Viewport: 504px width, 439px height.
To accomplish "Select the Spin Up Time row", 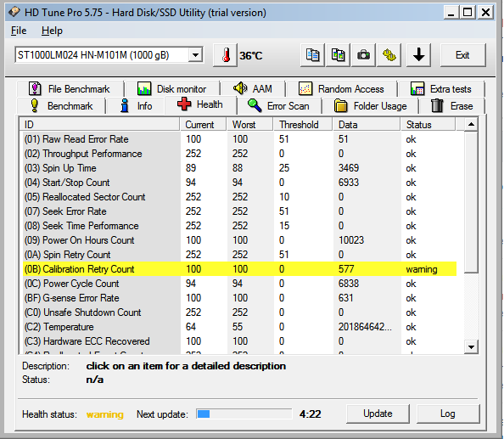I will tap(240, 168).
